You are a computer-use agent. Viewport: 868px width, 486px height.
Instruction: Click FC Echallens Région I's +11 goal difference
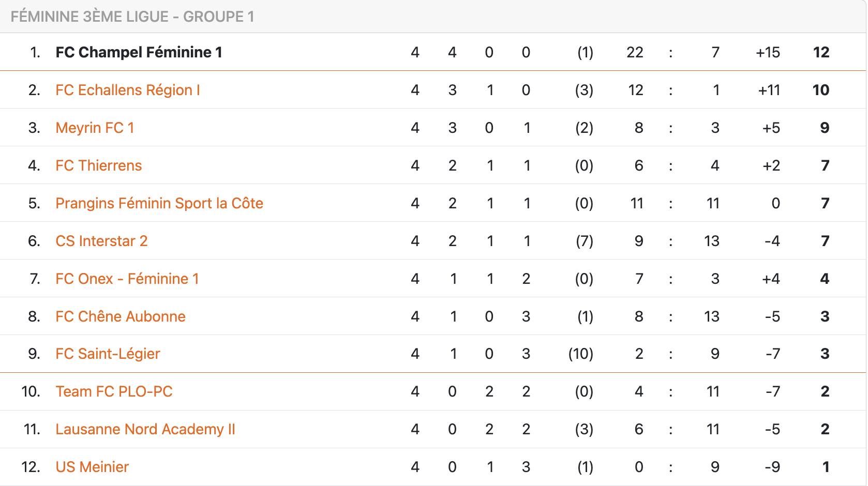[x=769, y=90]
